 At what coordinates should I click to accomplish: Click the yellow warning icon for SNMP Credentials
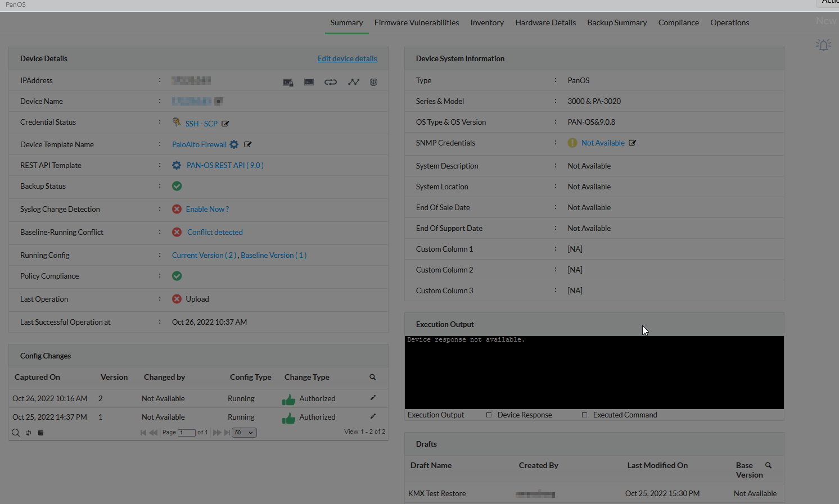(572, 143)
